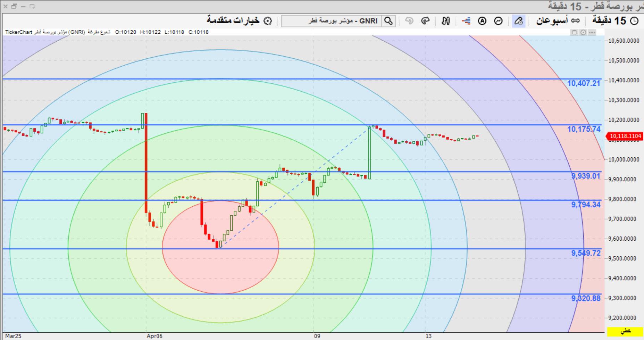644x340 pixels.
Task: Click the dashed Fibonacci trend line
Action: coord(295,187)
